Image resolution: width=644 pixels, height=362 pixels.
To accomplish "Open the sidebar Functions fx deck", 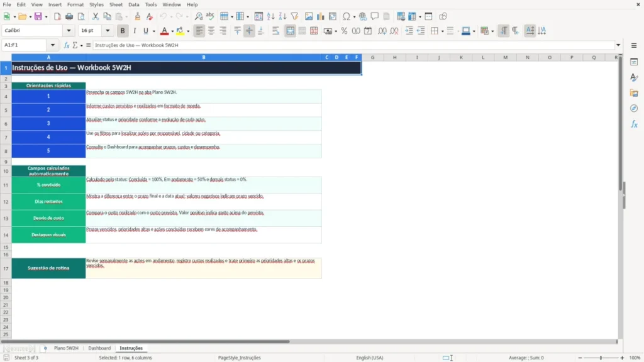I will coord(634,124).
